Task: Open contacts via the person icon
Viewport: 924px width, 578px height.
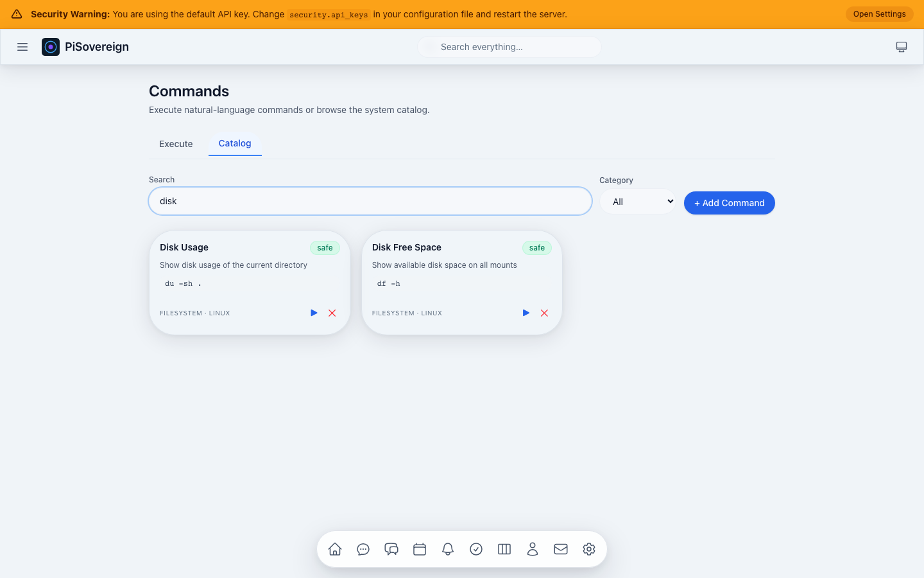Action: click(x=533, y=549)
